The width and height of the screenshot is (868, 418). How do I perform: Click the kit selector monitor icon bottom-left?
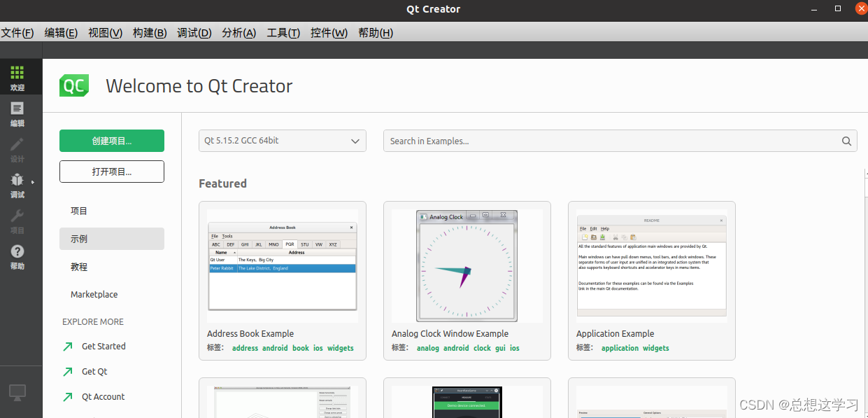click(17, 393)
